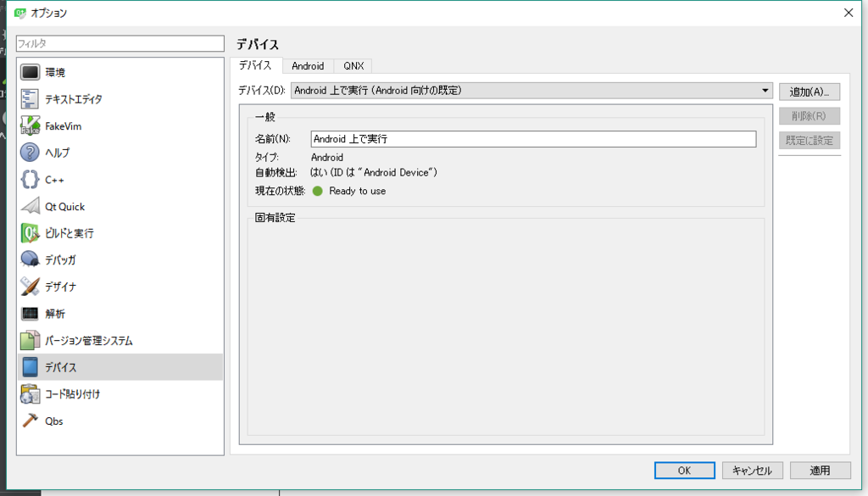The height and width of the screenshot is (496, 868).
Task: Click the 既定に設定 button
Action: (x=810, y=141)
